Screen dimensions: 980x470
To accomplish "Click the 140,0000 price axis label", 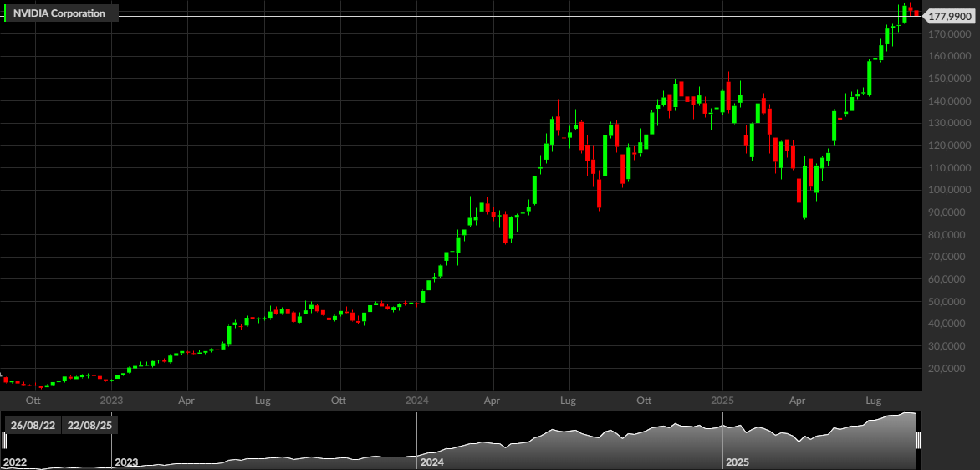I will tap(950, 100).
